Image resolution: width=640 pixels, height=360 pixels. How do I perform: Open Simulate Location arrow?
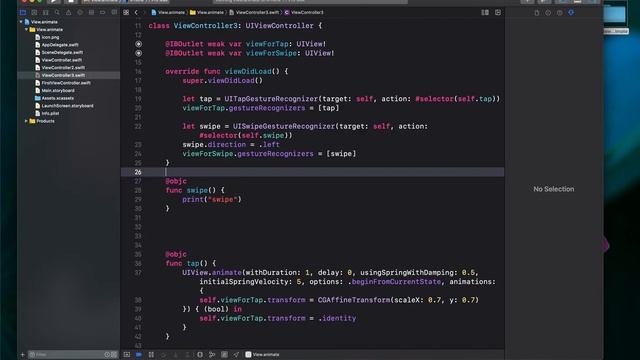[x=236, y=354]
